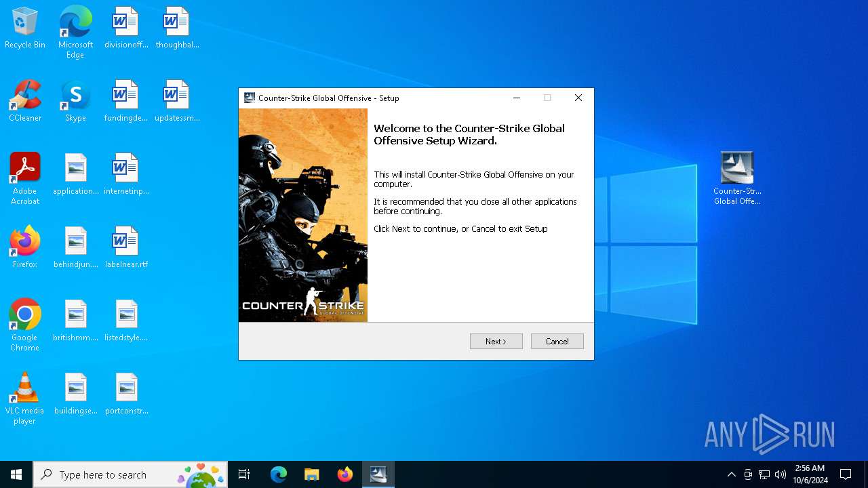Select the Microsoft Edge desktop shortcut
Viewport: 868px width, 488px height.
coord(75,33)
